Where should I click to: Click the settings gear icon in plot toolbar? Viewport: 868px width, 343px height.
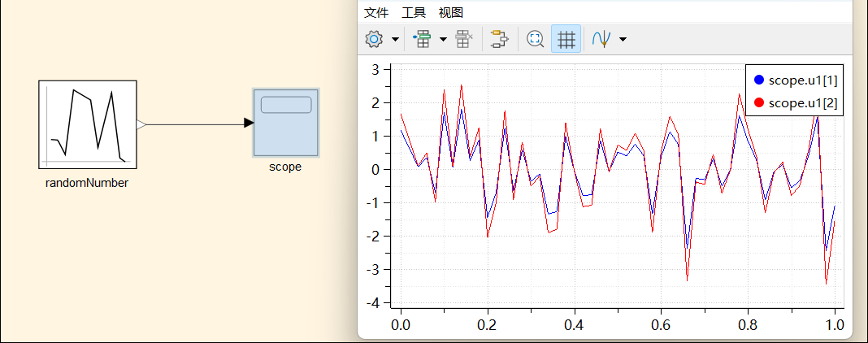(374, 39)
